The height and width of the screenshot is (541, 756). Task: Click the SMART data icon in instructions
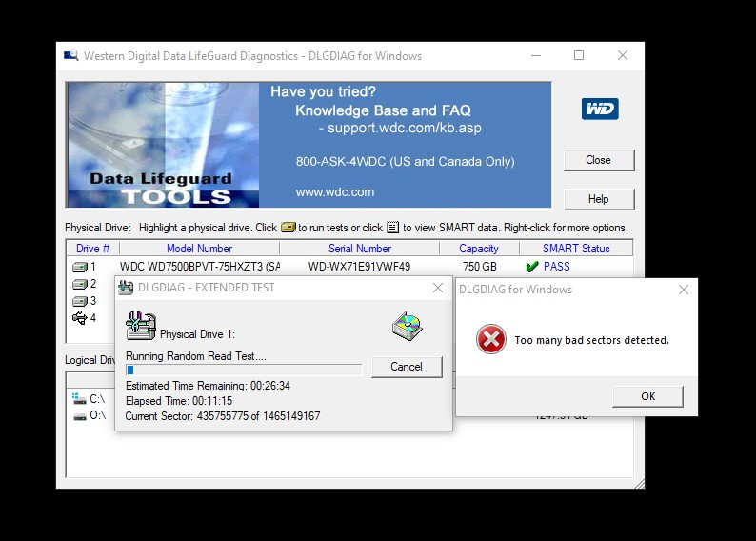tap(393, 227)
